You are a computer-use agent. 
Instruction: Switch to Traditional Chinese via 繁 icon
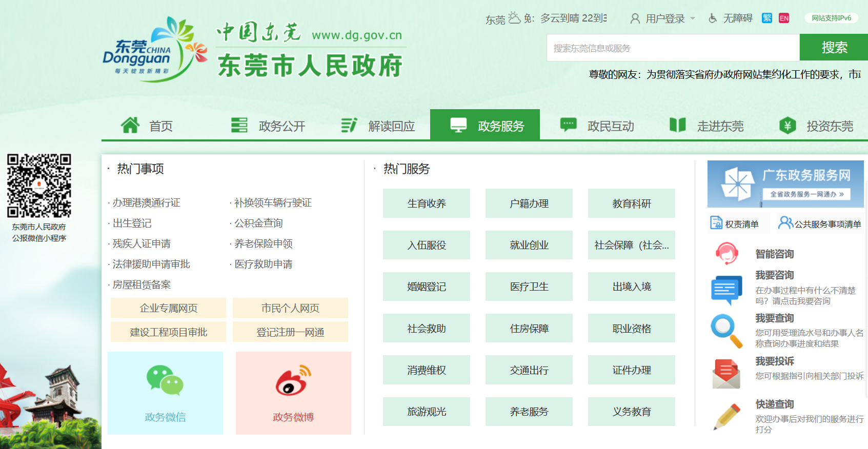[x=766, y=18]
